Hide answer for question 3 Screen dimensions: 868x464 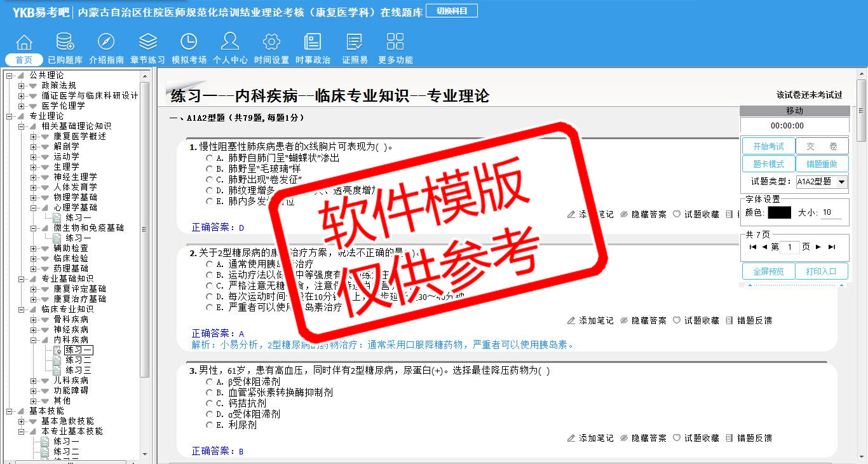(643, 438)
